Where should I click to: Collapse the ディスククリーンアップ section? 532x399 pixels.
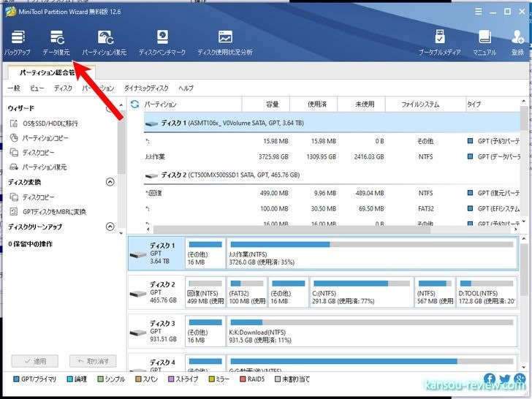[x=110, y=227]
